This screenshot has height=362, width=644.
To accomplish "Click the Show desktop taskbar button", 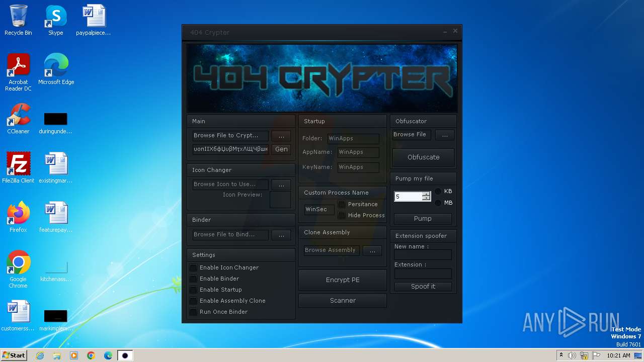I will 638,355.
